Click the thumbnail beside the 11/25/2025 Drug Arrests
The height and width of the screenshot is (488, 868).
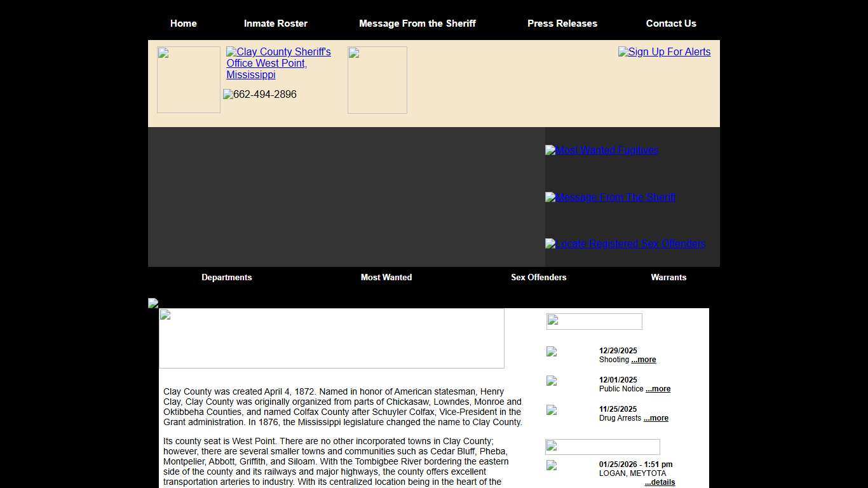tap(552, 410)
